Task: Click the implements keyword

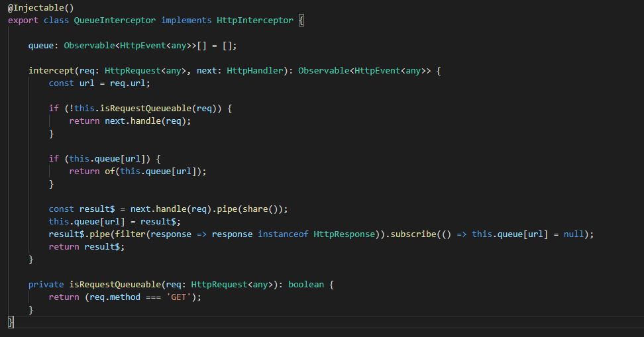Action: tap(186, 20)
